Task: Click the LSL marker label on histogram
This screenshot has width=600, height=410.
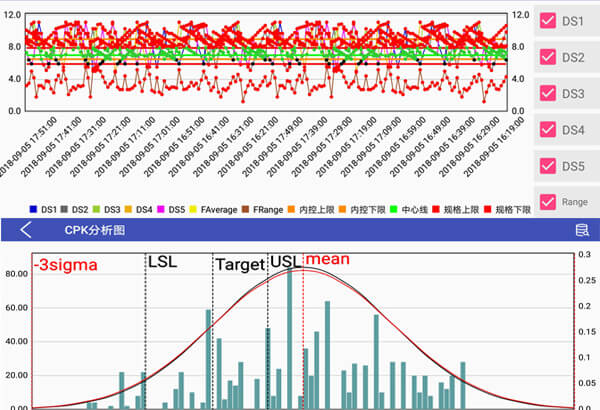Action: point(161,262)
